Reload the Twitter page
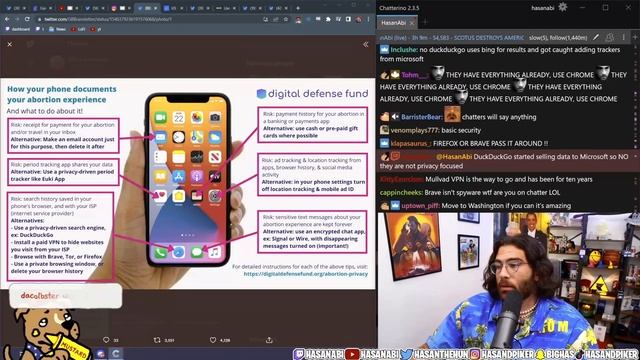Screen dimensions: 640x360 click(27, 19)
